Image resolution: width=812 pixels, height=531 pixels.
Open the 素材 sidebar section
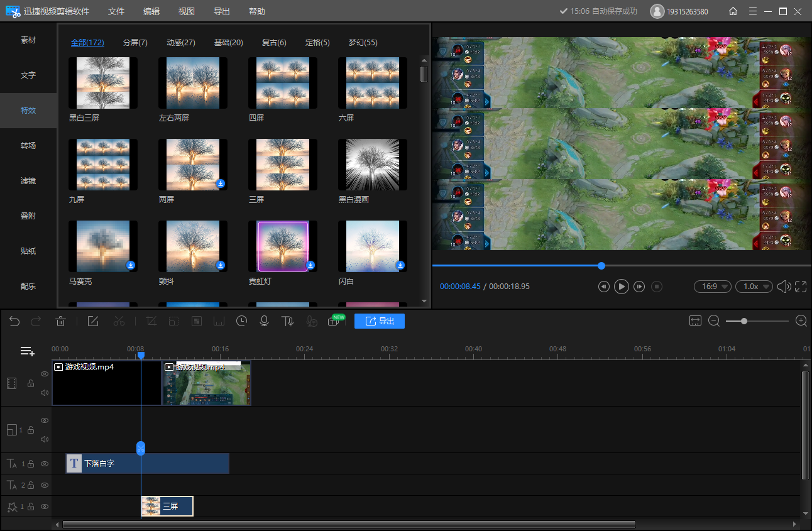(x=28, y=40)
